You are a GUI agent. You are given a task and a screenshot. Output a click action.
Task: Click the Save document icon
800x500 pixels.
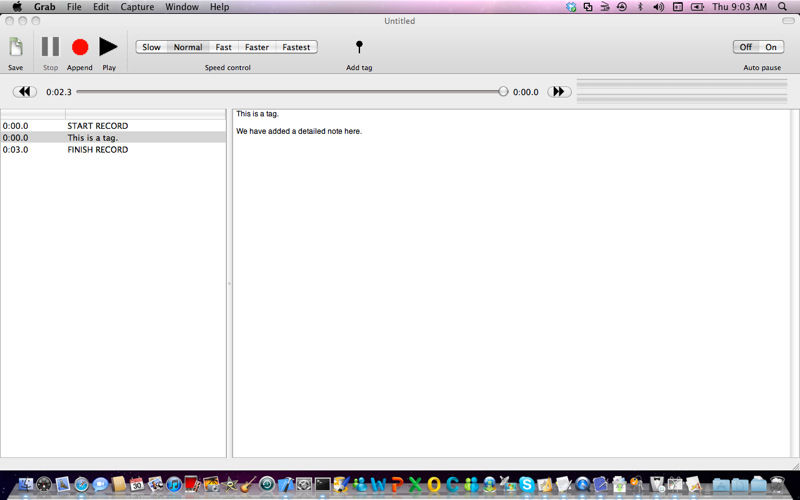pos(16,47)
